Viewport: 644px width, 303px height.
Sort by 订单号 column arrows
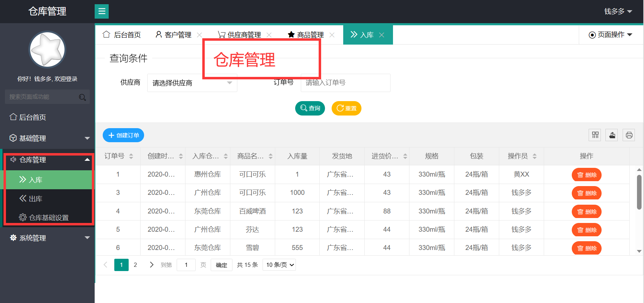(x=131, y=156)
